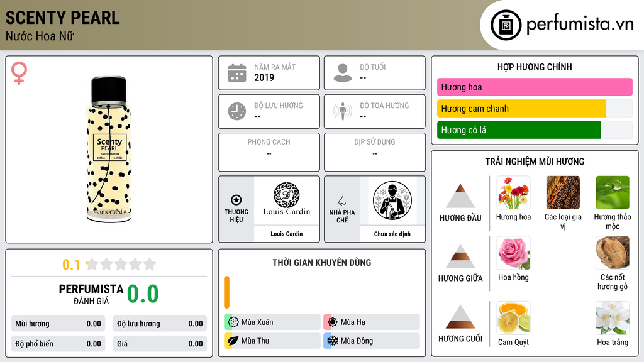This screenshot has height=362, width=644.
Task: Click the Mùi hương score row
Action: (58, 324)
